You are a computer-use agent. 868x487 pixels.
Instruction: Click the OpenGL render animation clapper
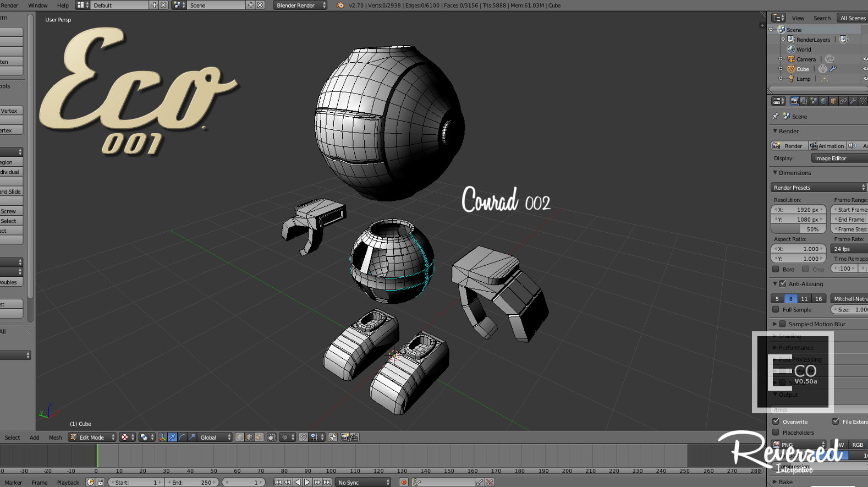tap(355, 437)
